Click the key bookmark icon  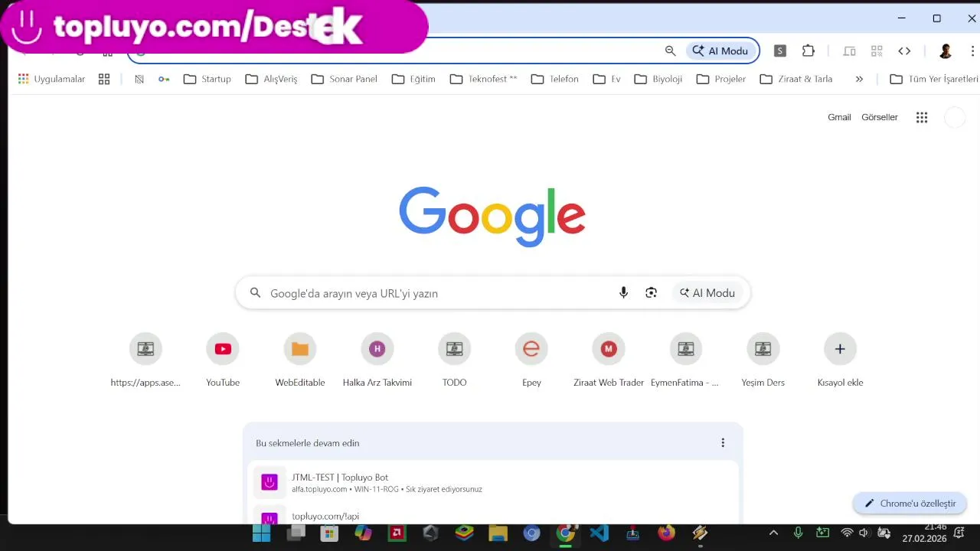pos(164,79)
